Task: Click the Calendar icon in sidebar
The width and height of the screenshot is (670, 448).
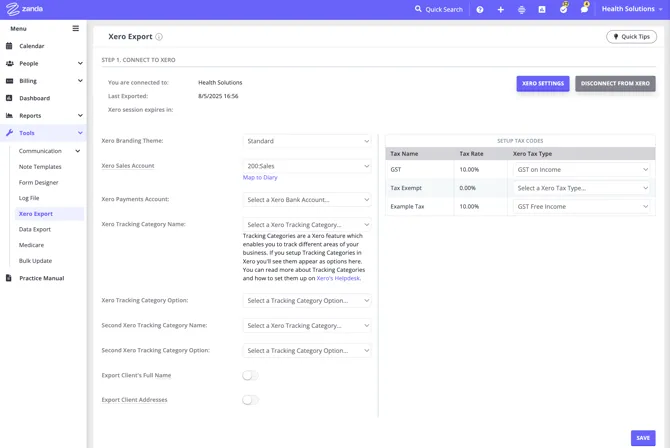Action: pos(9,46)
